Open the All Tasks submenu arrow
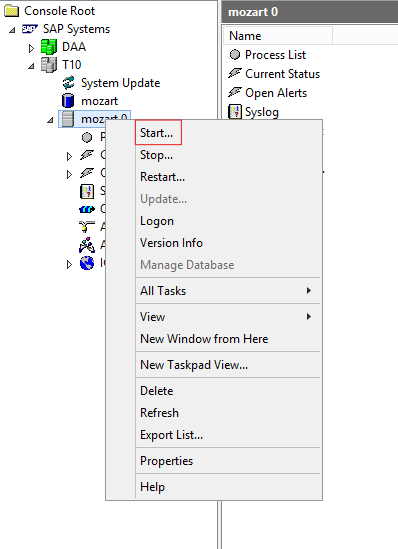 (308, 290)
